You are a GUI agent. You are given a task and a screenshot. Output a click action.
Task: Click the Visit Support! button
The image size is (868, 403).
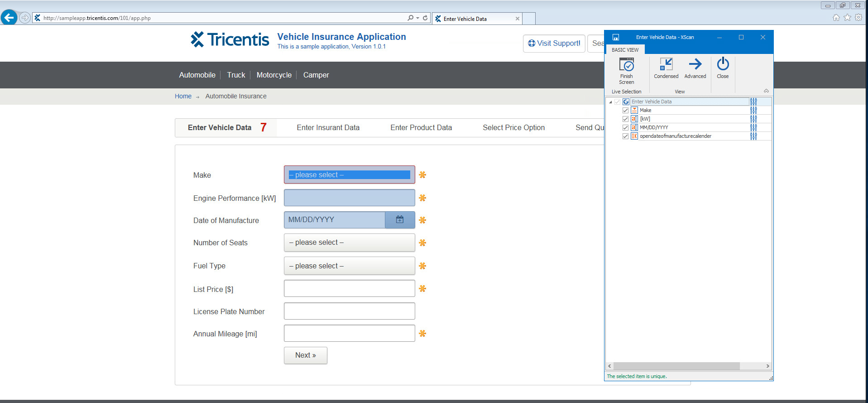coord(554,44)
